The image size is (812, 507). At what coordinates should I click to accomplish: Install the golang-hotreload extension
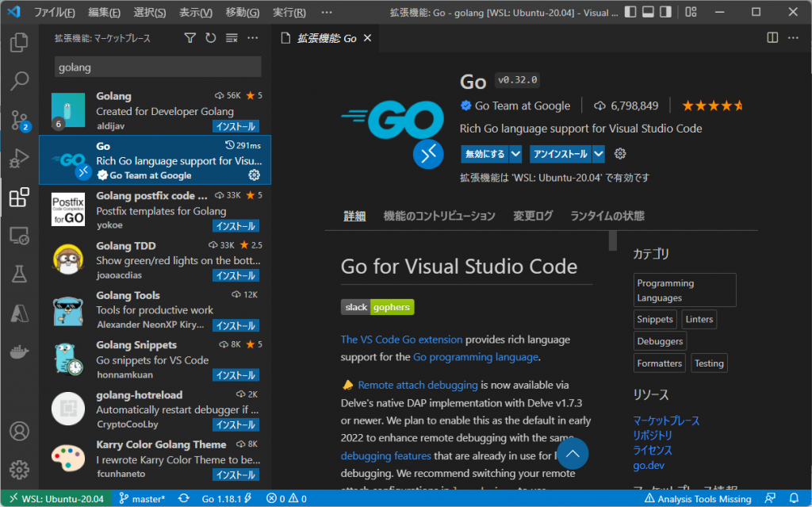236,425
